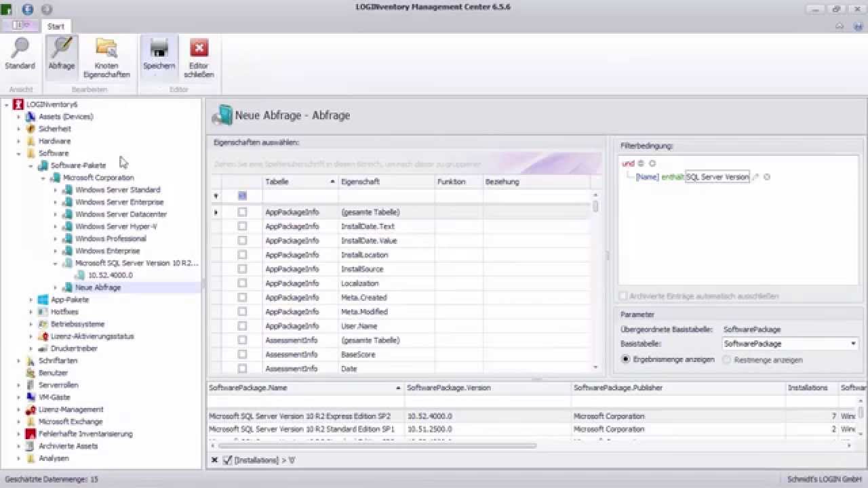The width and height of the screenshot is (868, 488).
Task: Sort by the Tabelle column header
Action: point(300,182)
